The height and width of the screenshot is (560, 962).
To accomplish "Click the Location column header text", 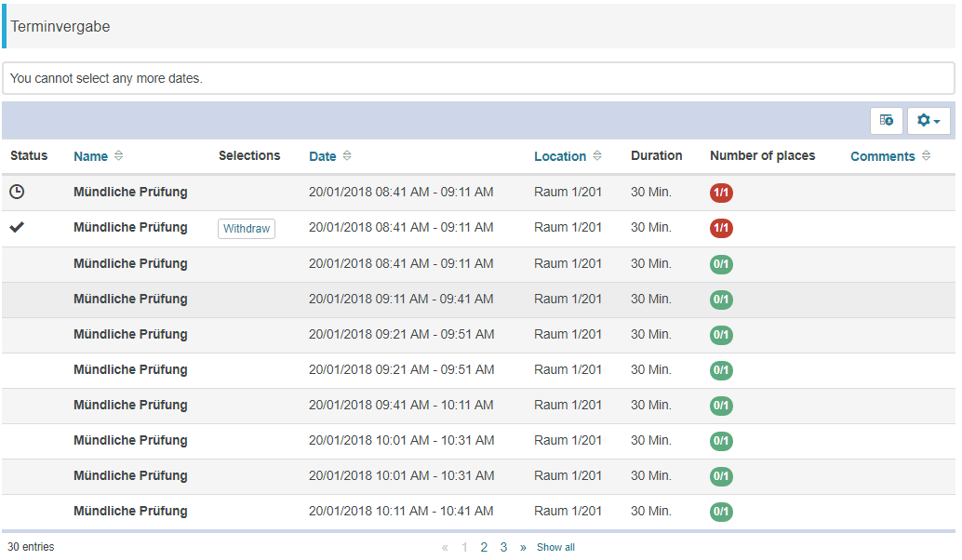I will pyautogui.click(x=559, y=156).
